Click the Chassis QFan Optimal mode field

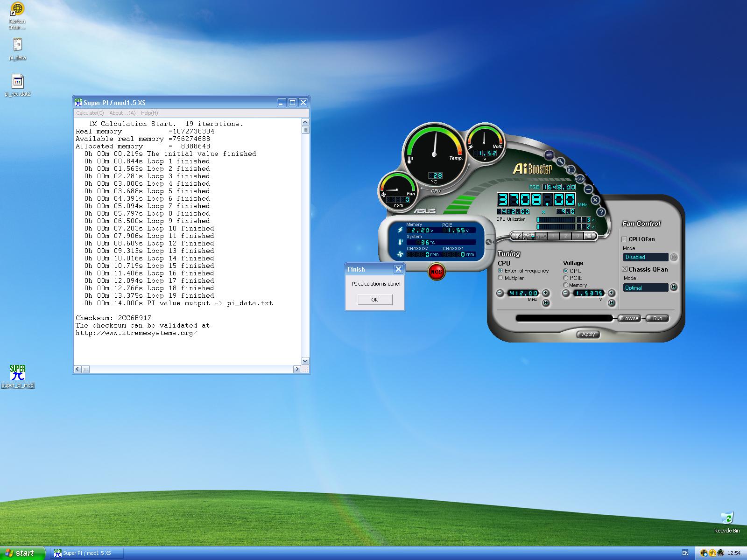click(x=646, y=288)
